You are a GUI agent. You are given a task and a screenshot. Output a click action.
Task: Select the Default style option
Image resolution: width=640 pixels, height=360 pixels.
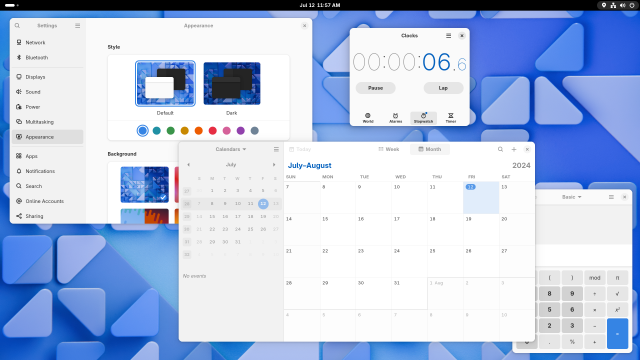[x=165, y=84]
